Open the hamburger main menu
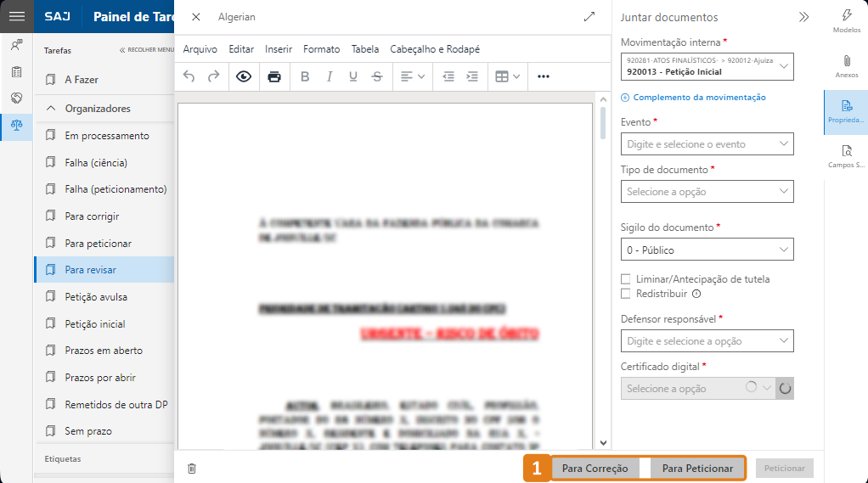Viewport: 868px width, 483px height. (17, 16)
